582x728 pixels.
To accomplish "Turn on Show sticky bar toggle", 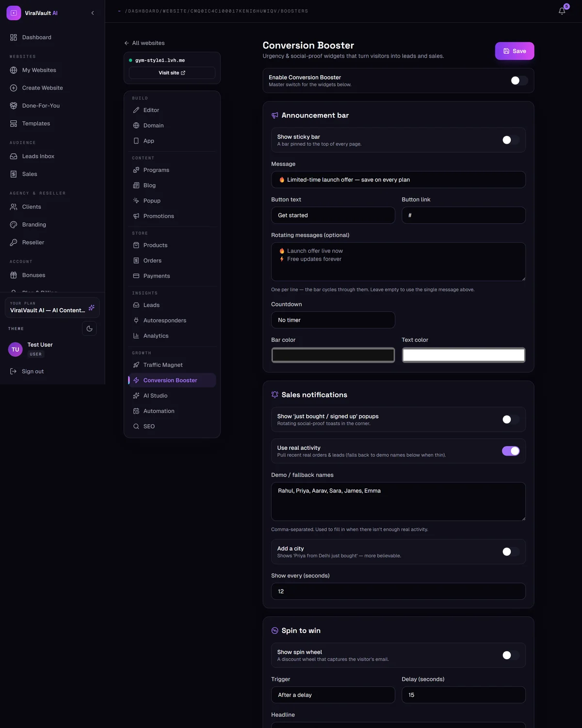I will pyautogui.click(x=511, y=140).
